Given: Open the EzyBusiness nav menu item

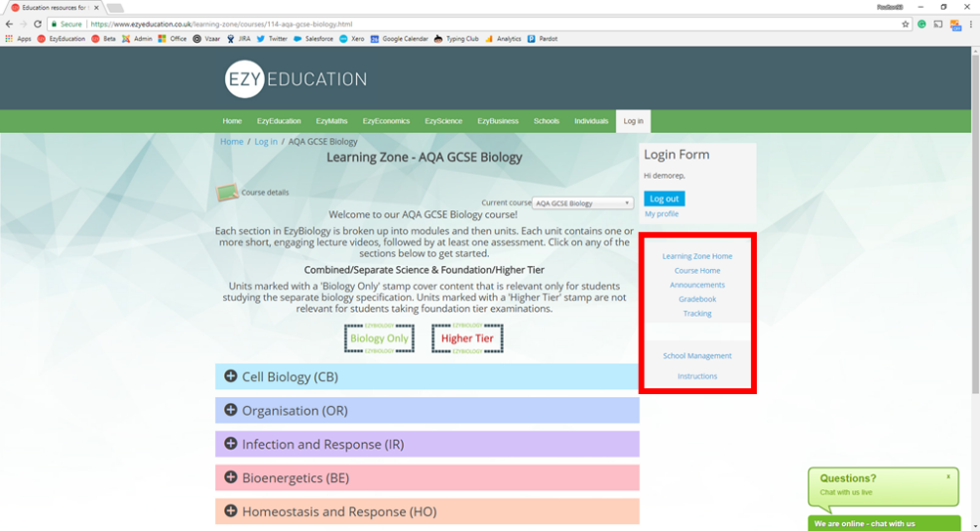Looking at the screenshot, I should (x=498, y=121).
